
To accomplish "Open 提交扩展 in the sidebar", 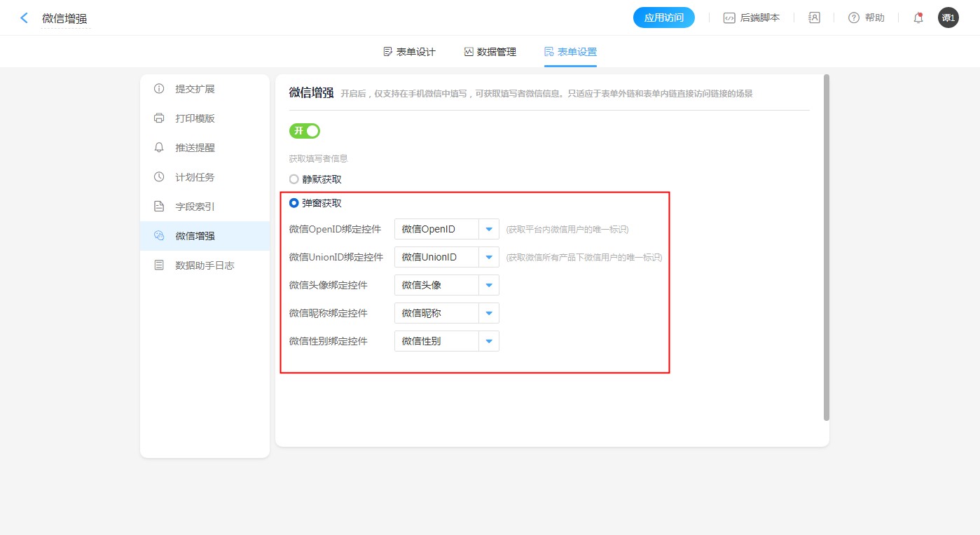I will pyautogui.click(x=195, y=89).
